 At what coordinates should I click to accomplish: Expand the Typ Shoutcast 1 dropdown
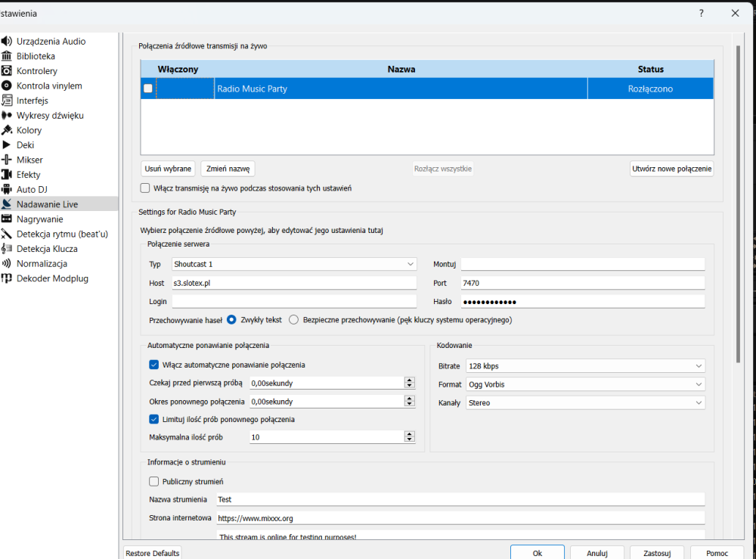294,264
